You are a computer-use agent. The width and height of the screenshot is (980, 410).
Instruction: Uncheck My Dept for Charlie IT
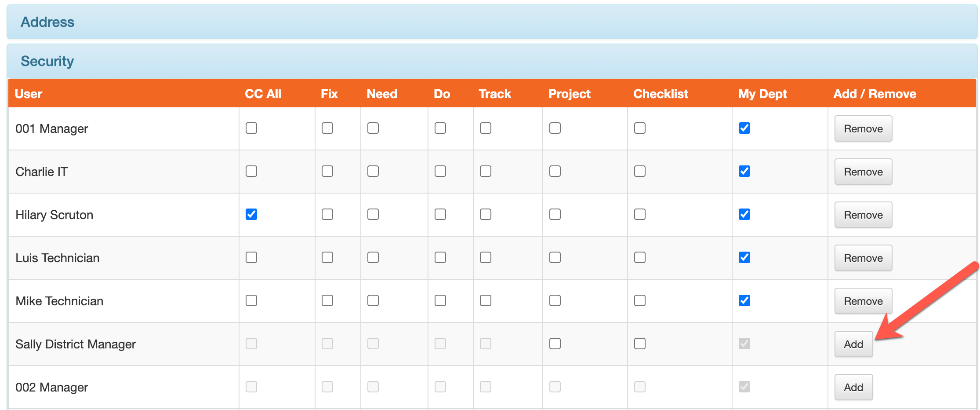(744, 171)
